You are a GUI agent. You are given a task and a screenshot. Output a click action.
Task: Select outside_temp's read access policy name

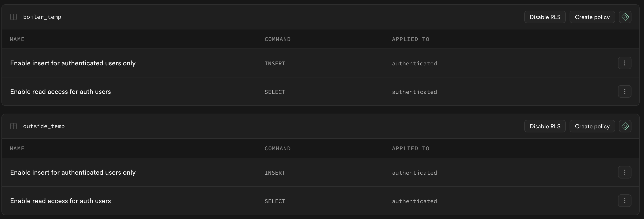[60, 201]
